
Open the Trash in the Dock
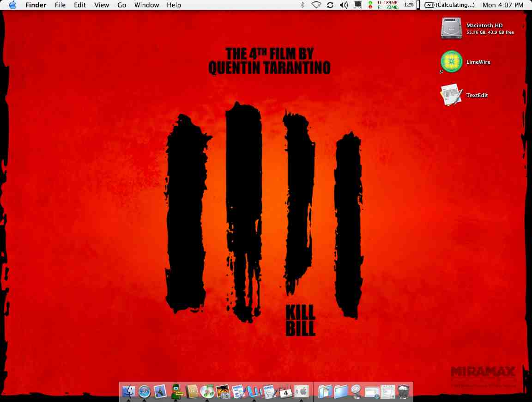pyautogui.click(x=404, y=391)
